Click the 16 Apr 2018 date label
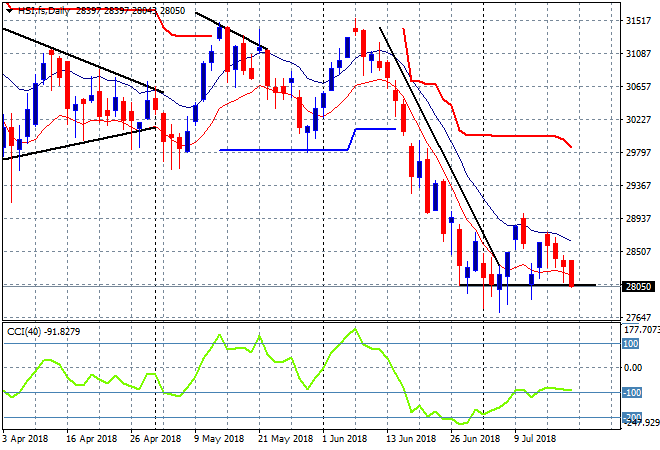This screenshot has width=660, height=450. click(91, 439)
